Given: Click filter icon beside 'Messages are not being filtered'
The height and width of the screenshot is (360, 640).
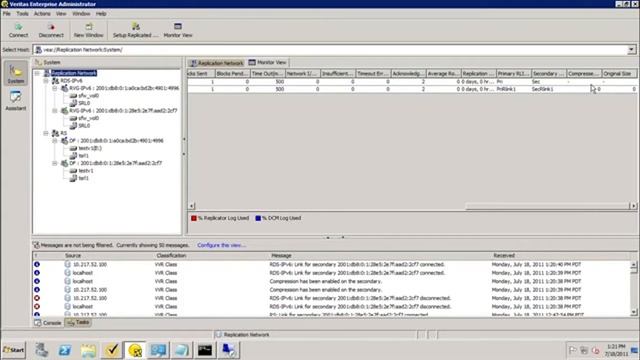Looking at the screenshot, I should (x=36, y=245).
